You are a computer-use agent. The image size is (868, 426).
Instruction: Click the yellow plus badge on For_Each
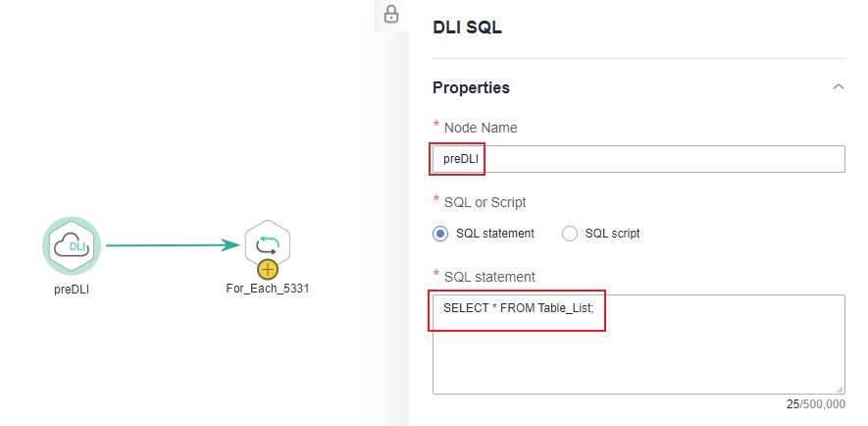267,269
